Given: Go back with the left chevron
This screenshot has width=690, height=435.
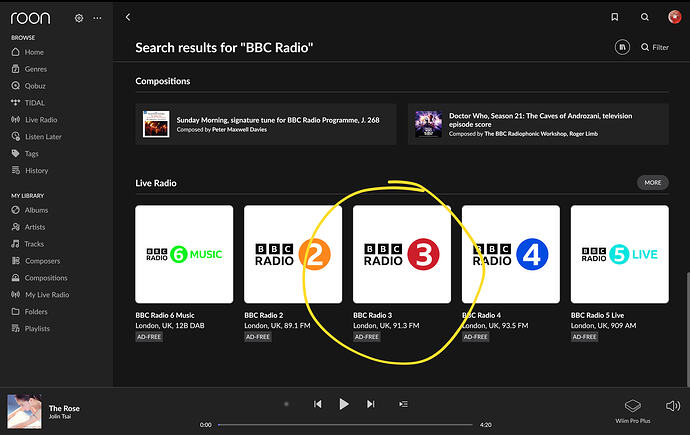Looking at the screenshot, I should [128, 17].
